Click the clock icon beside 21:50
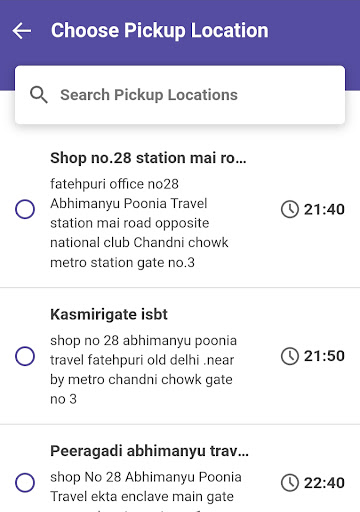Screen dimensions: 360x512 click(290, 356)
